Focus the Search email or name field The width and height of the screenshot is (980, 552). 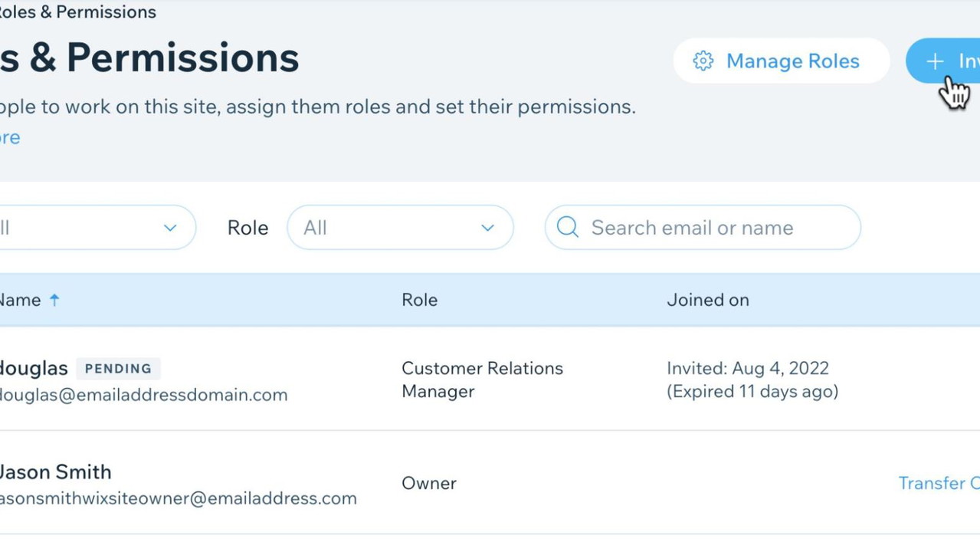713,228
